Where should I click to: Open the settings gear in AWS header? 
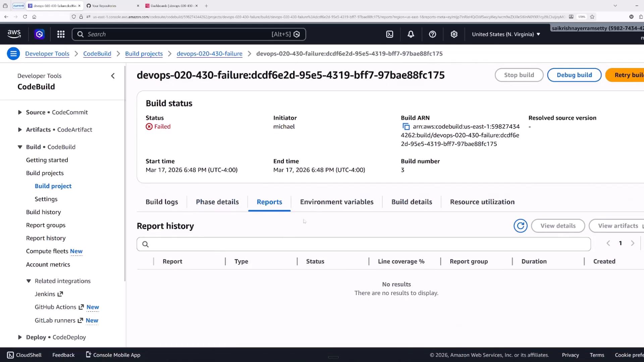point(454,34)
